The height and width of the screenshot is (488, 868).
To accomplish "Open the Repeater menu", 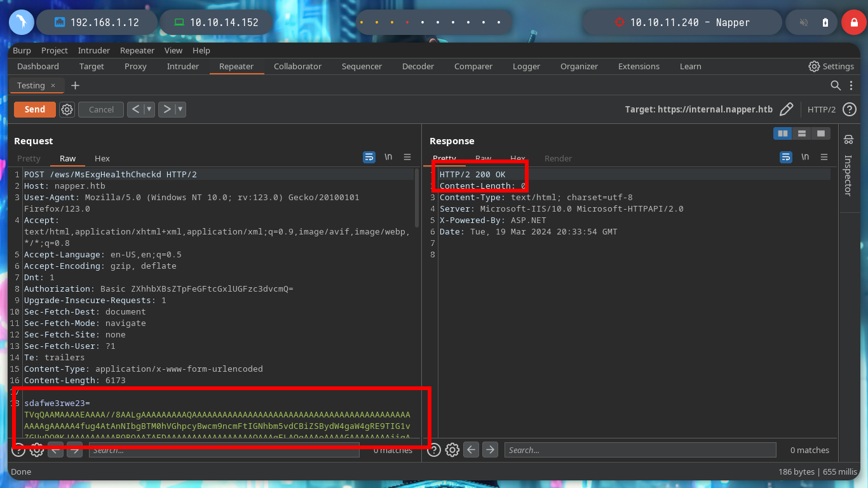I will click(x=137, y=50).
